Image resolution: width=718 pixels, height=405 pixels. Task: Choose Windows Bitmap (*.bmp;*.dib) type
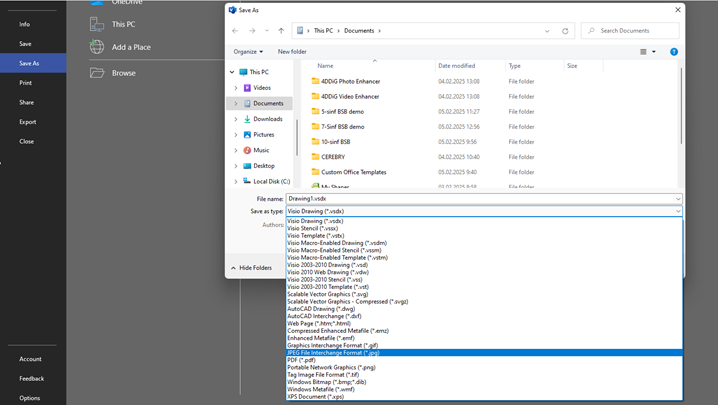click(x=484, y=382)
